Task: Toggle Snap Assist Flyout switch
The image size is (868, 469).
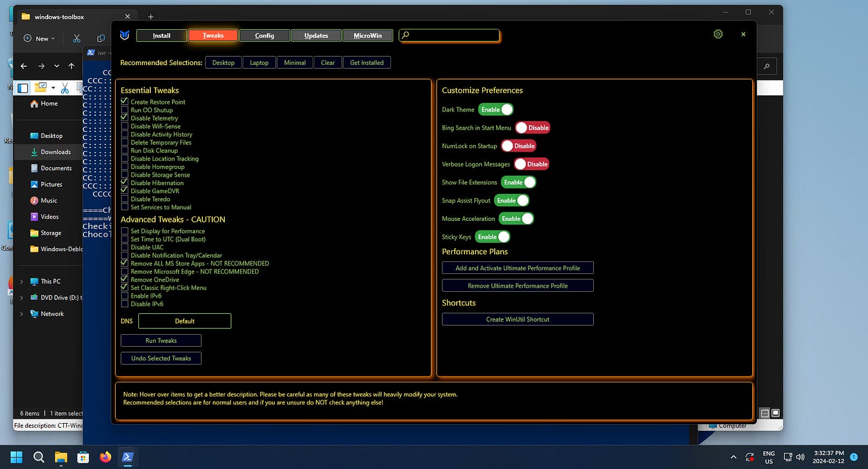Action: coord(511,200)
